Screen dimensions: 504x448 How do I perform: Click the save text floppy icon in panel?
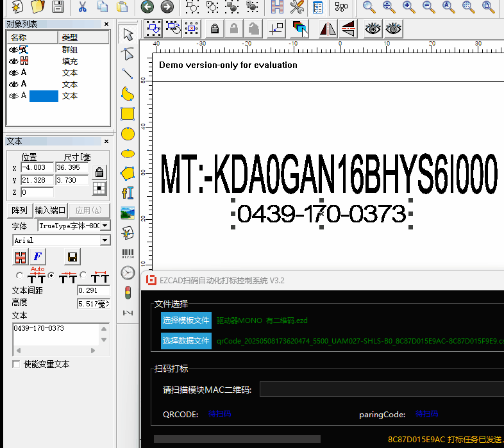[72, 257]
